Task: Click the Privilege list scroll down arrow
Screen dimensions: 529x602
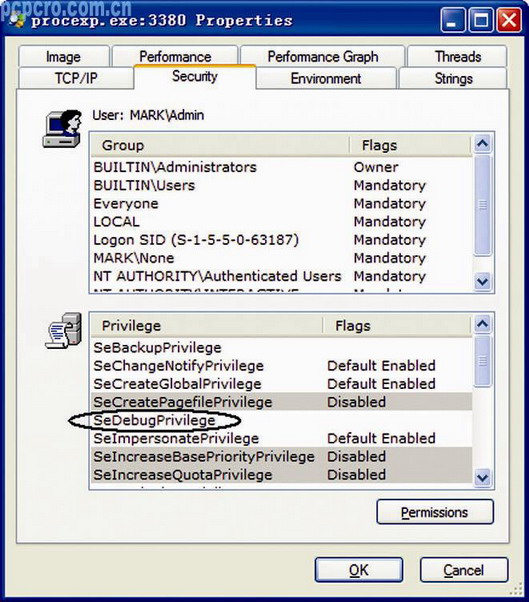Action: coord(482,478)
